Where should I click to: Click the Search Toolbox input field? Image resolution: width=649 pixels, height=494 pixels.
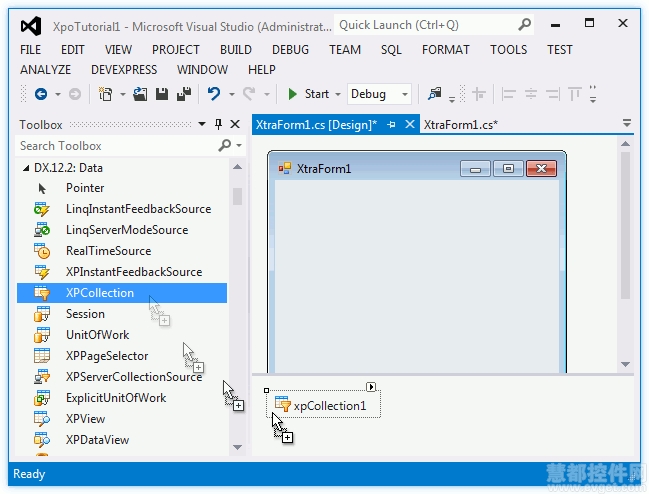[x=118, y=146]
